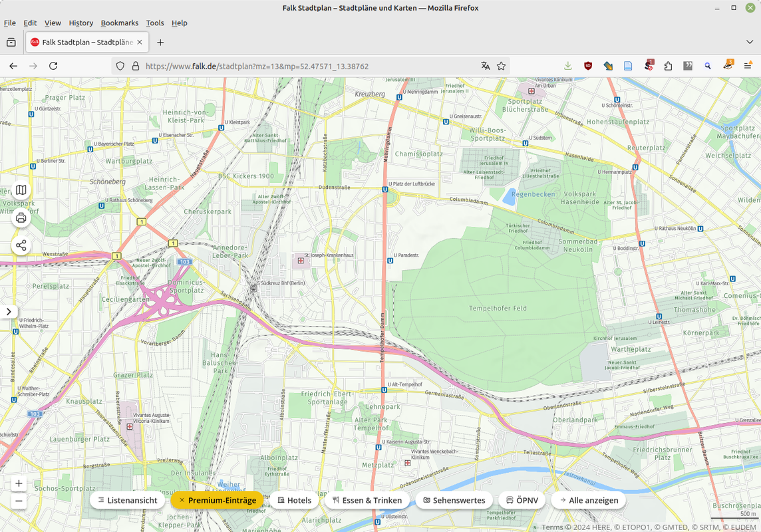Click the blue document extension icon
This screenshot has height=532, width=761.
[628, 66]
